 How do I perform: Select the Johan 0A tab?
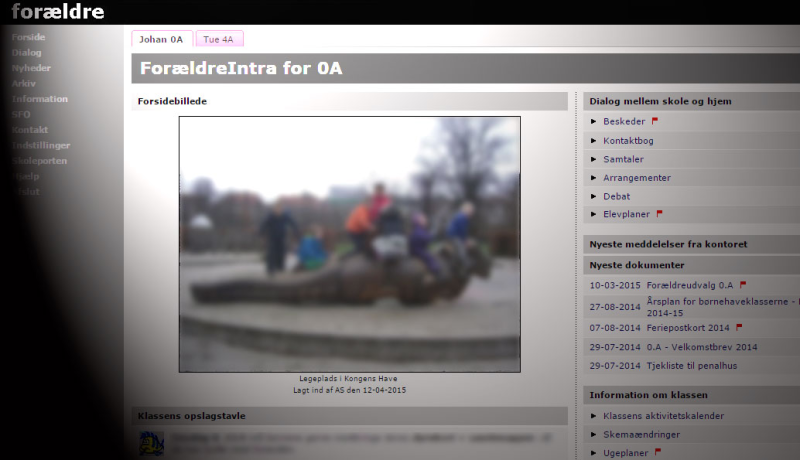[161, 39]
